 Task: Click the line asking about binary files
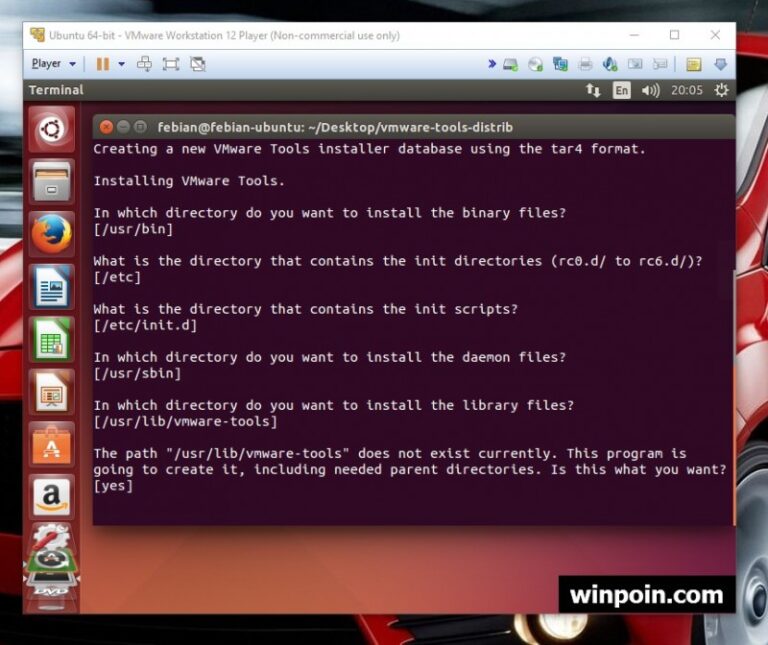pyautogui.click(x=330, y=213)
